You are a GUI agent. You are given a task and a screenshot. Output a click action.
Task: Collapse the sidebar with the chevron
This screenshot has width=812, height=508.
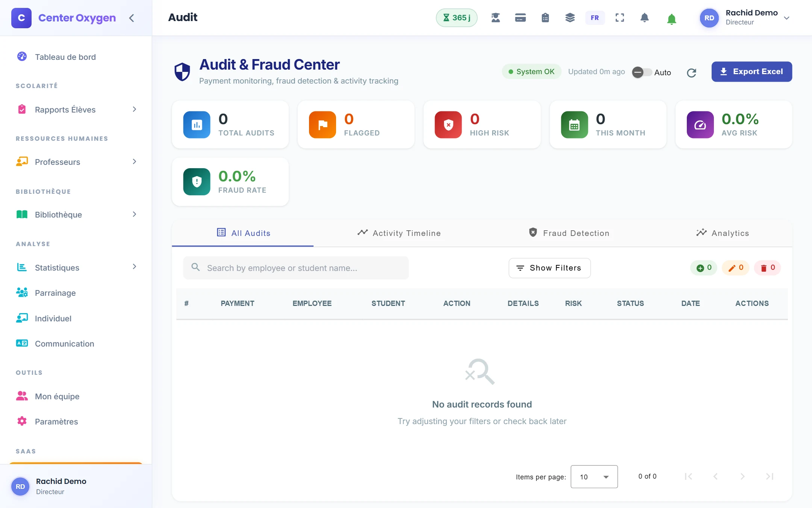pyautogui.click(x=132, y=18)
